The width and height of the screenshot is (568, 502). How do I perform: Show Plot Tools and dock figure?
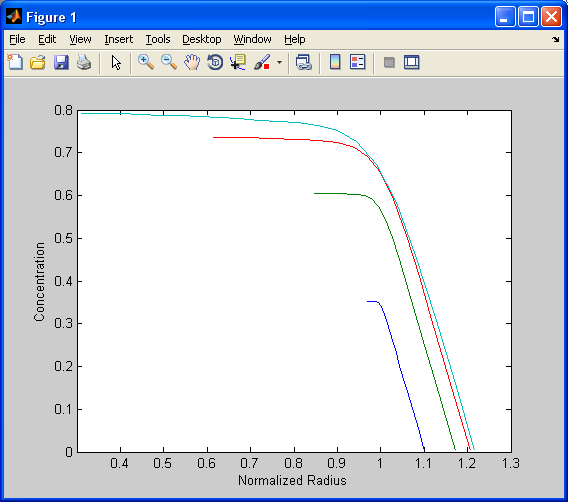(412, 62)
